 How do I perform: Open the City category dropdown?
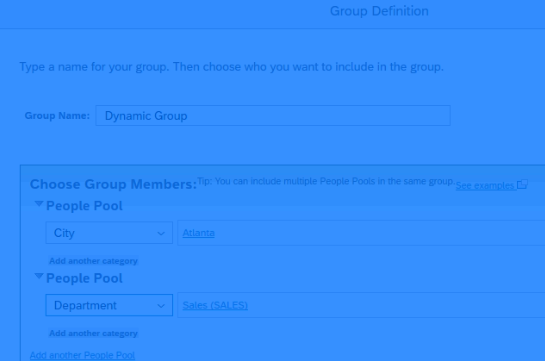point(109,233)
